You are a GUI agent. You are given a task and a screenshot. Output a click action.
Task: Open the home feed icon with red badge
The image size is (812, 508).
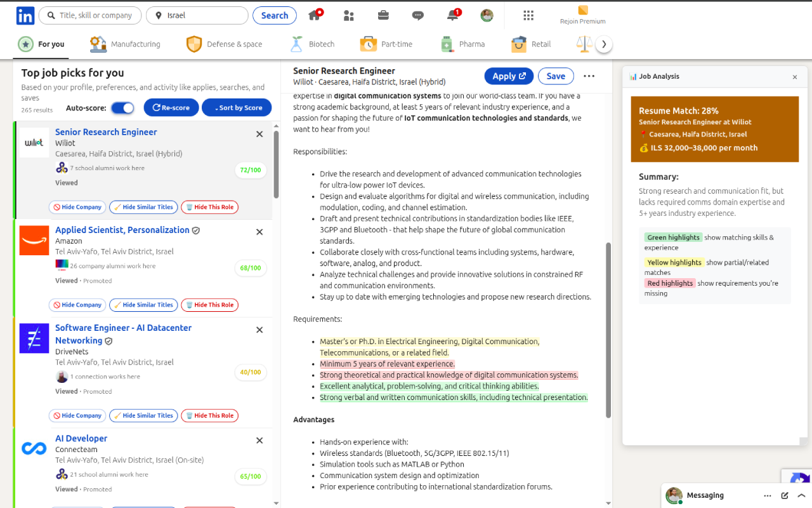(x=315, y=15)
